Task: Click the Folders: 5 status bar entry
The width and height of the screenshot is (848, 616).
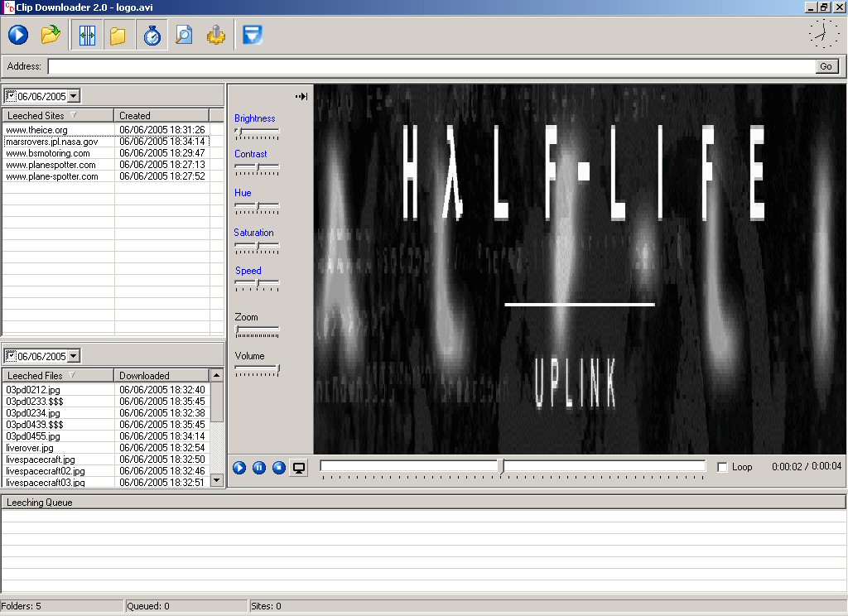Action: click(61, 606)
